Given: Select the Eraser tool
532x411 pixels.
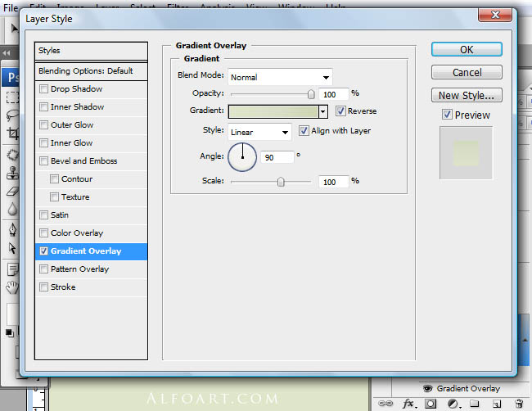Looking at the screenshot, I should point(12,192).
